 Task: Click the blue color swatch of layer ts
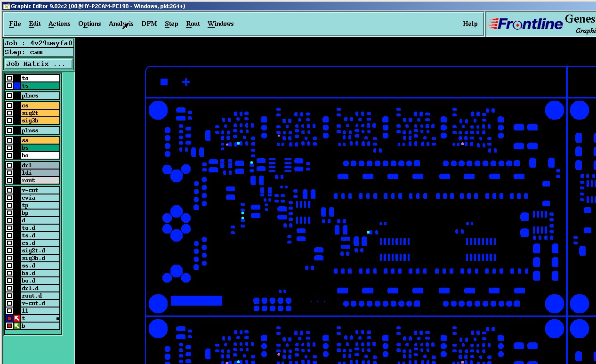17,86
